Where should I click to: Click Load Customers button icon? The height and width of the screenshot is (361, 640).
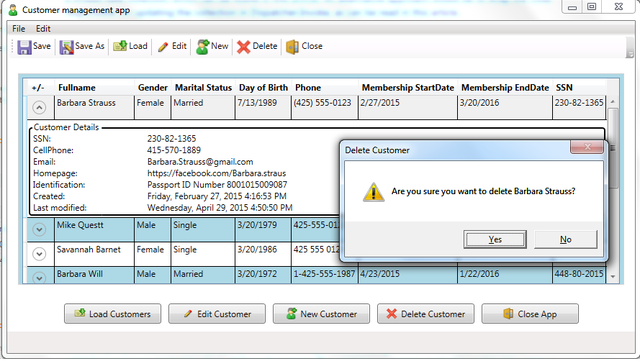tap(80, 313)
